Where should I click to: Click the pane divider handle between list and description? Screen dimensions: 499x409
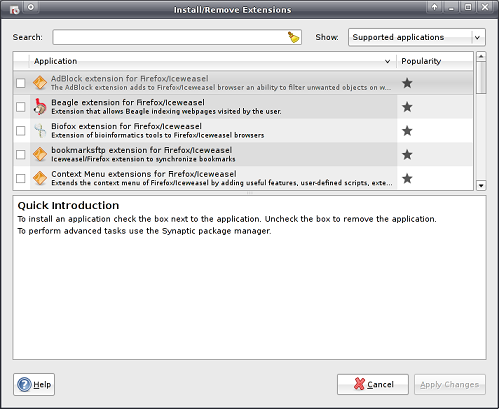click(x=249, y=193)
